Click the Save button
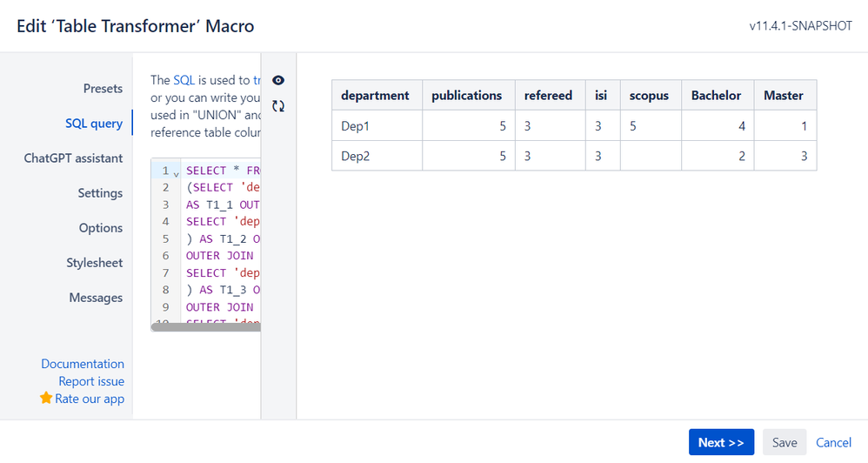Viewport: 868px width, 463px height. click(x=785, y=442)
